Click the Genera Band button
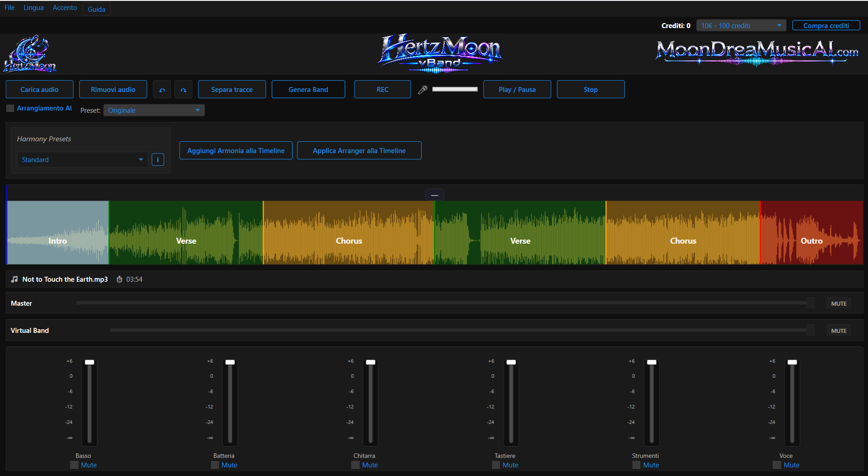This screenshot has height=476, width=868. (308, 90)
